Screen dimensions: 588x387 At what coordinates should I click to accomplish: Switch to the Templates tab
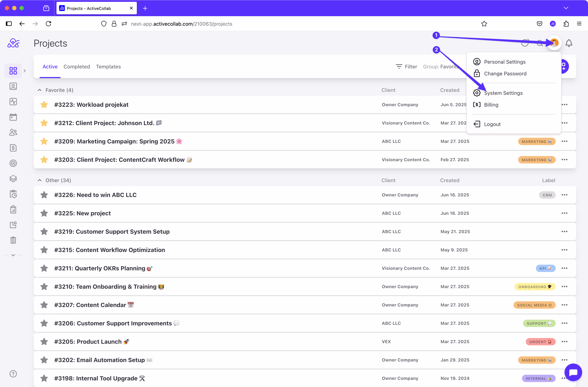(x=108, y=67)
